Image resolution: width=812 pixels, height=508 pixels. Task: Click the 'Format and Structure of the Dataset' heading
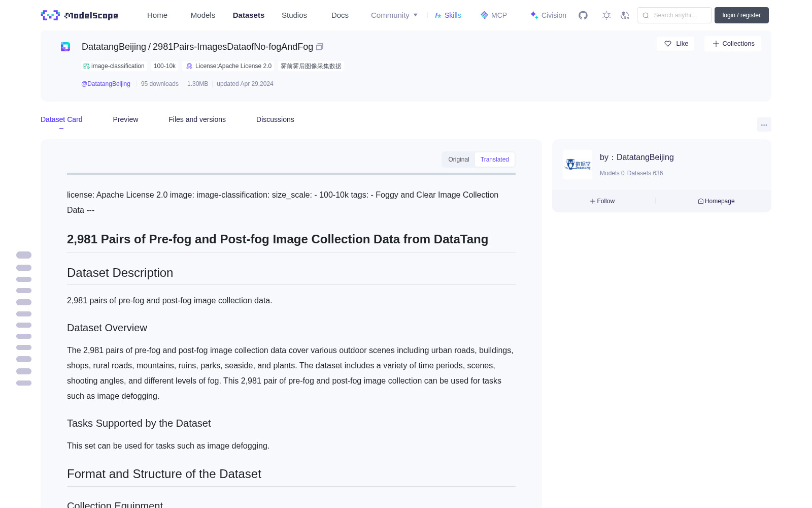(164, 474)
